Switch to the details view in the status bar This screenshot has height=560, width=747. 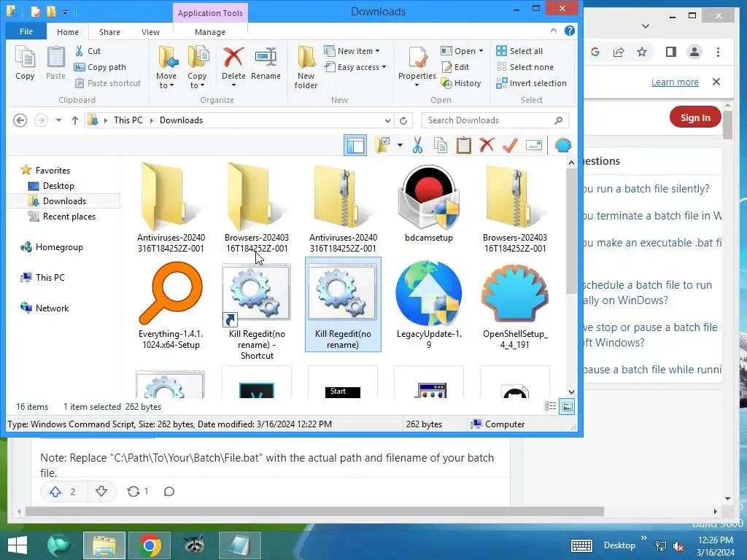[550, 406]
